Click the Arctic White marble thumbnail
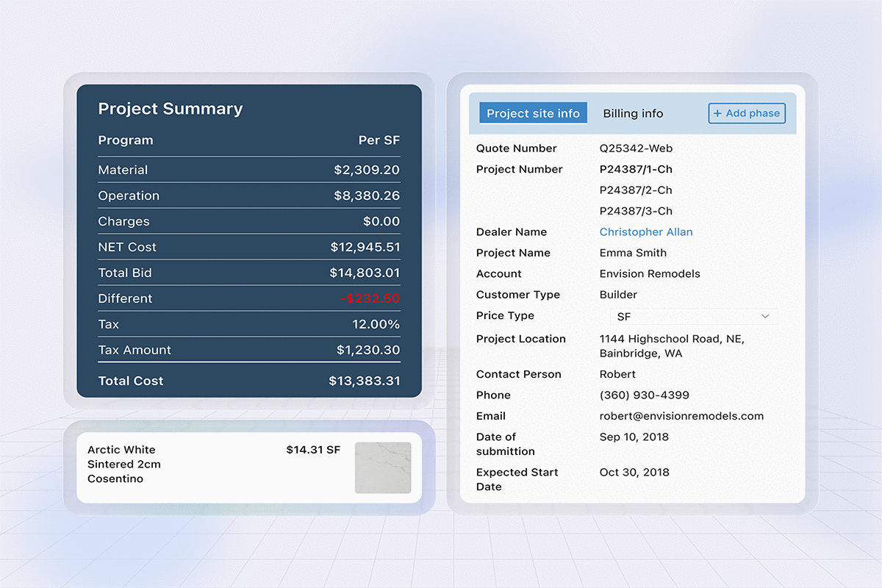This screenshot has width=882, height=588. [383, 467]
